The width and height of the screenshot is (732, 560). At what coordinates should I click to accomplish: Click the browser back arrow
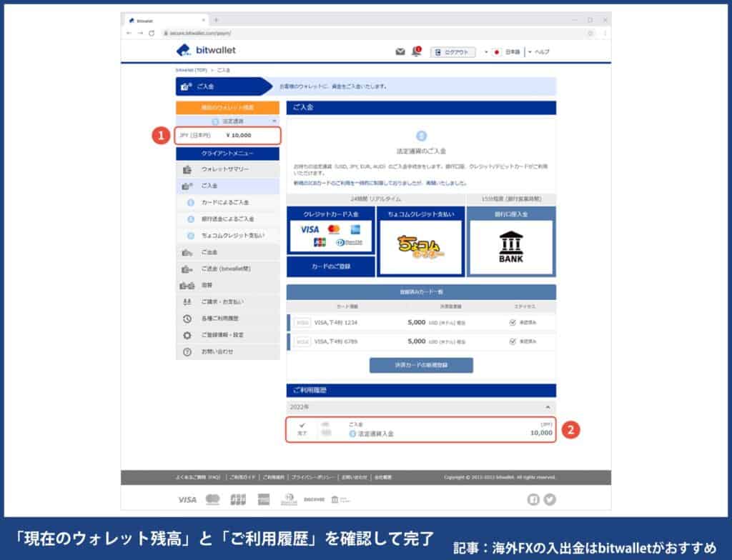(129, 33)
